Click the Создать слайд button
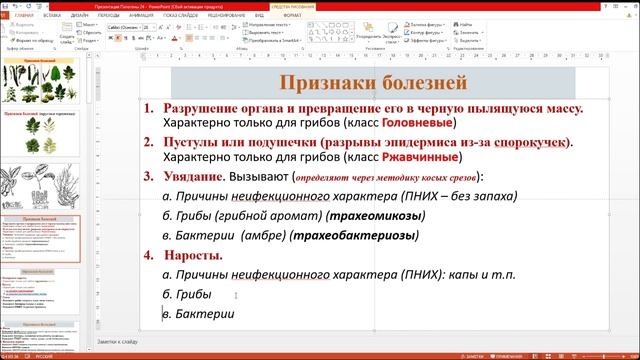Image resolution: width=640 pixels, height=360 pixels. [67, 33]
